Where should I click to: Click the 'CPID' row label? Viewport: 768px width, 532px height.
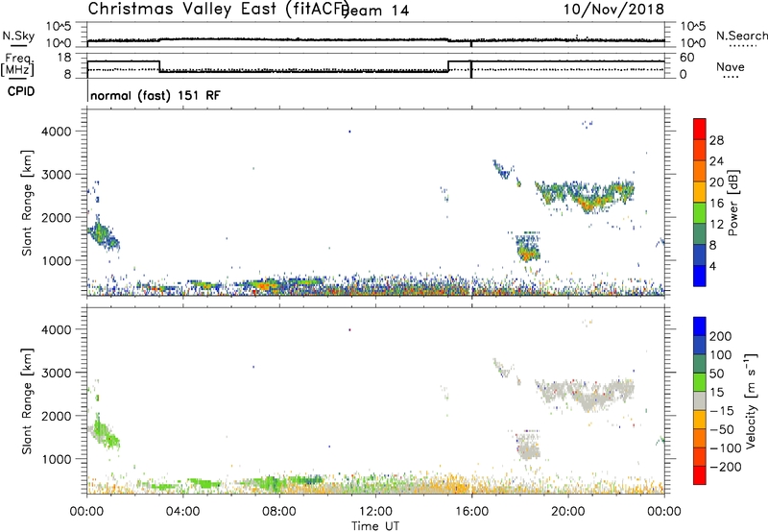pyautogui.click(x=21, y=91)
